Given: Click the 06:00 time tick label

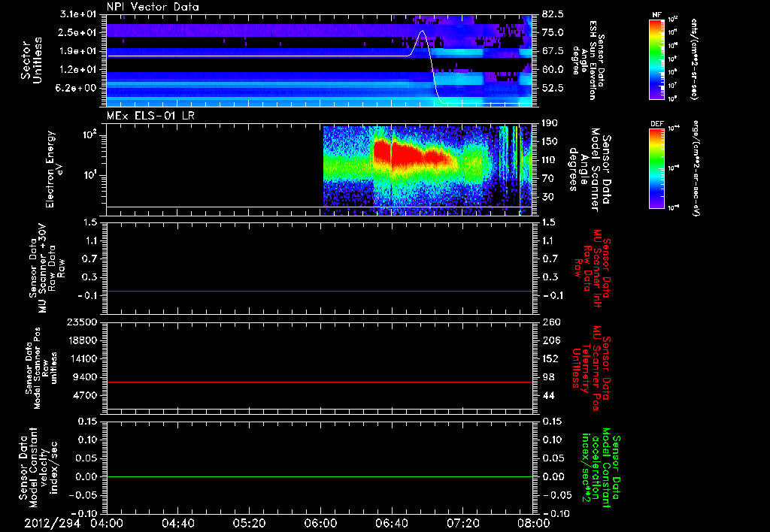Looking at the screenshot, I should pyautogui.click(x=320, y=523).
